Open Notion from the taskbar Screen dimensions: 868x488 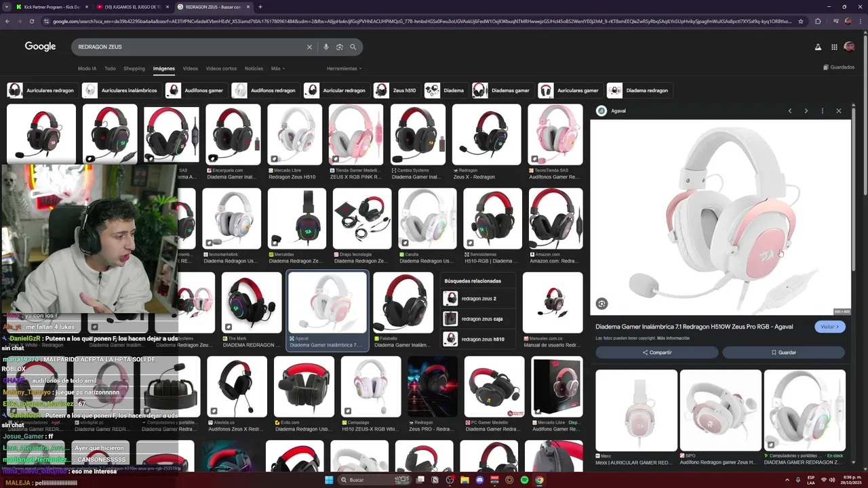[x=435, y=480]
